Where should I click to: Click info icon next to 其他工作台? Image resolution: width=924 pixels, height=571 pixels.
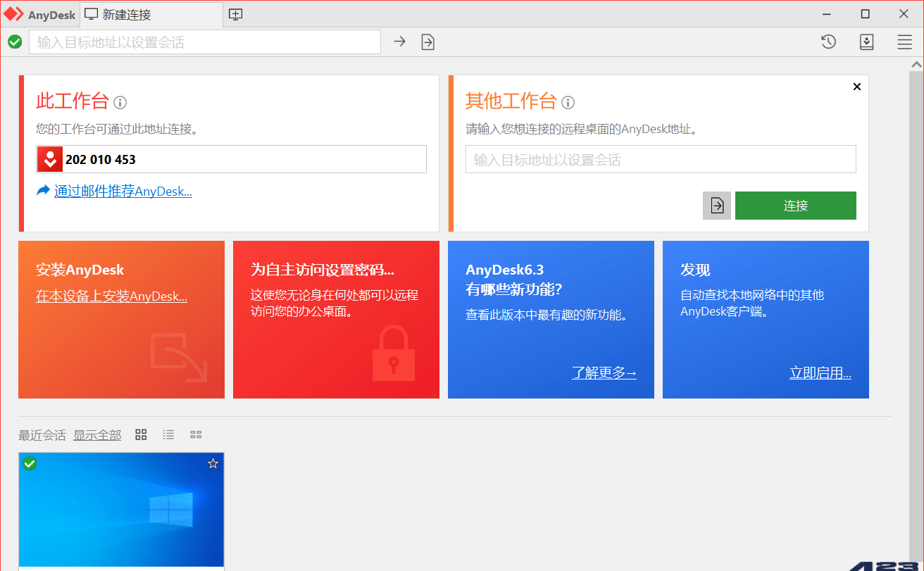(568, 103)
